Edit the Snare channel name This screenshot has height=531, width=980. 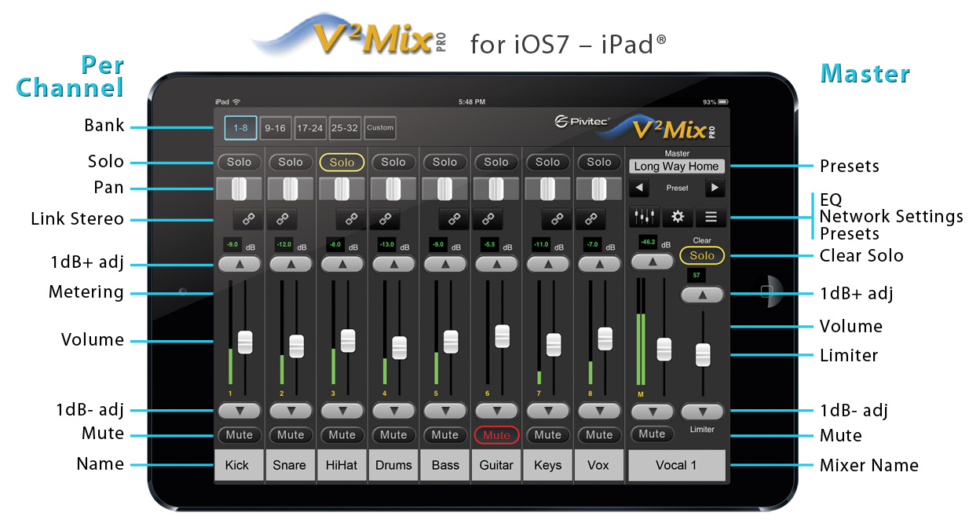(290, 465)
